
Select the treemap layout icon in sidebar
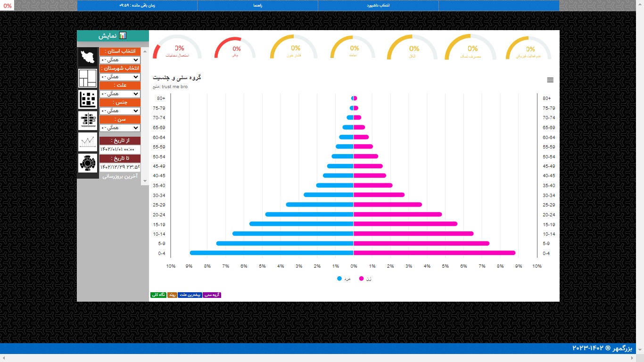point(88,78)
